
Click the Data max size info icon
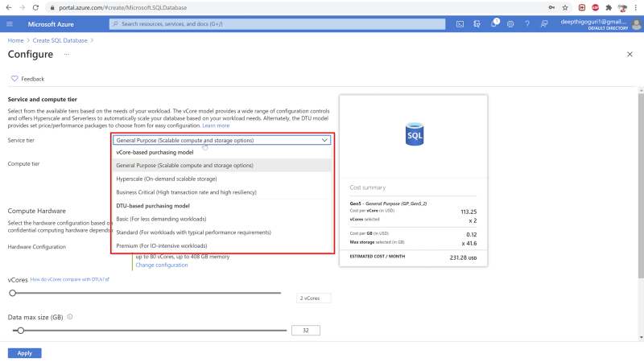point(71,317)
